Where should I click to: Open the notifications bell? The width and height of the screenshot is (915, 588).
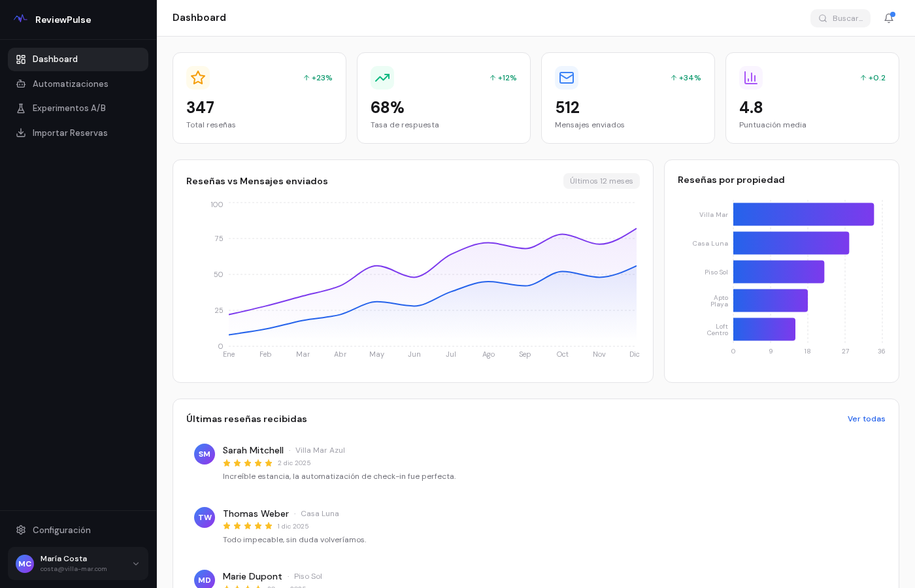[888, 18]
